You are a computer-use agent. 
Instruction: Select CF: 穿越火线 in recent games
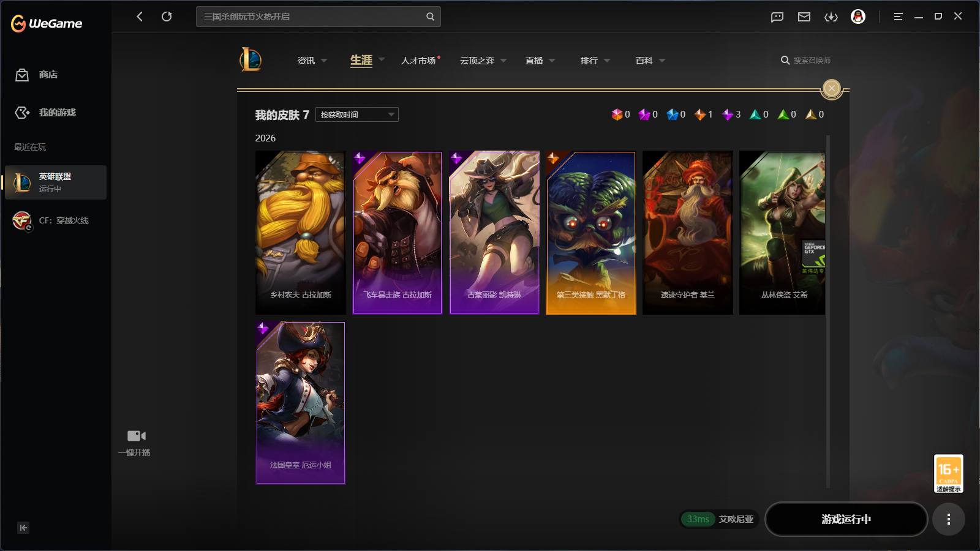tap(56, 220)
